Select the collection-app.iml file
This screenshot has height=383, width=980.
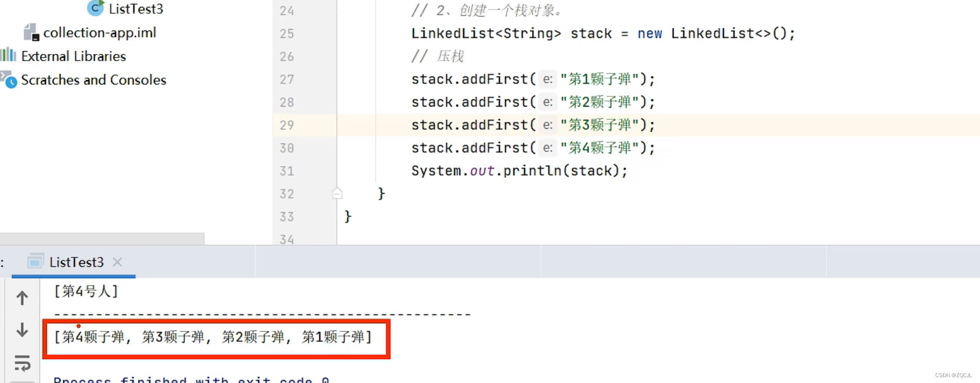[x=100, y=33]
